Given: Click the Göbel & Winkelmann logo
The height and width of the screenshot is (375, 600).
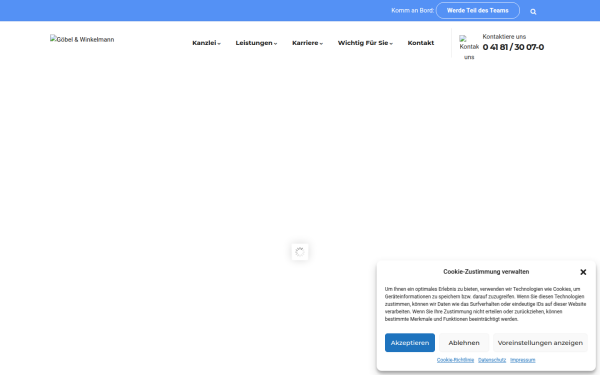Looking at the screenshot, I should (x=82, y=39).
